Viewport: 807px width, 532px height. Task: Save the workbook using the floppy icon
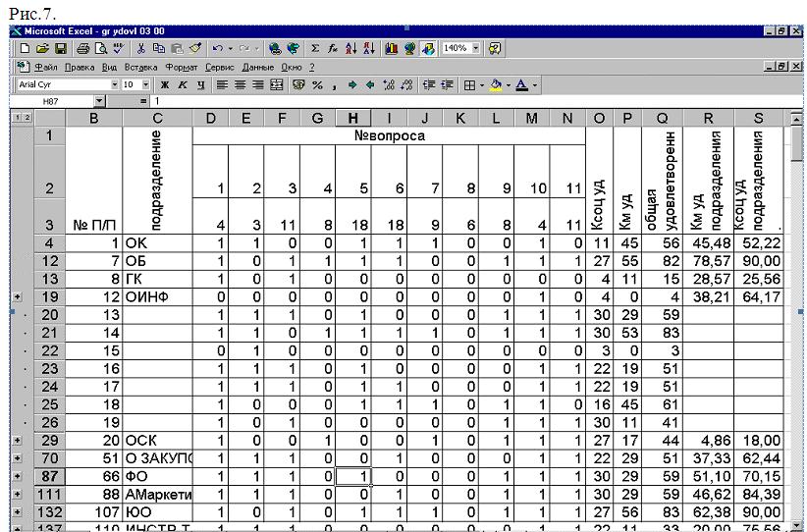pyautogui.click(x=61, y=49)
